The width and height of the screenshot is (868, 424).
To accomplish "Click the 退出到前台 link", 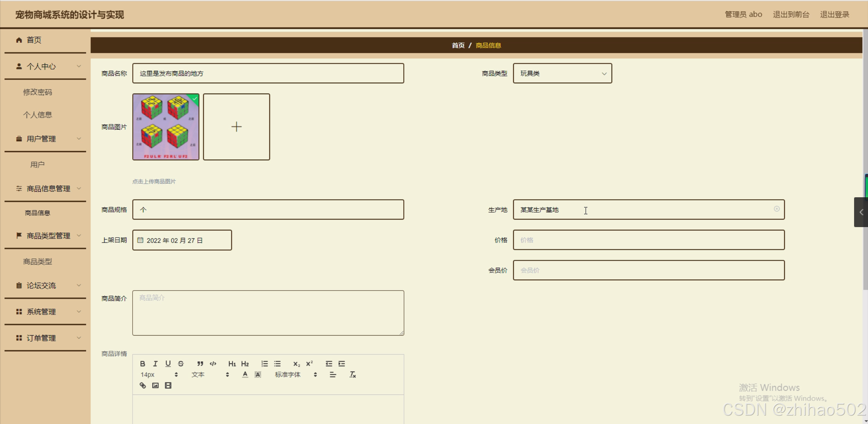I will click(x=791, y=15).
